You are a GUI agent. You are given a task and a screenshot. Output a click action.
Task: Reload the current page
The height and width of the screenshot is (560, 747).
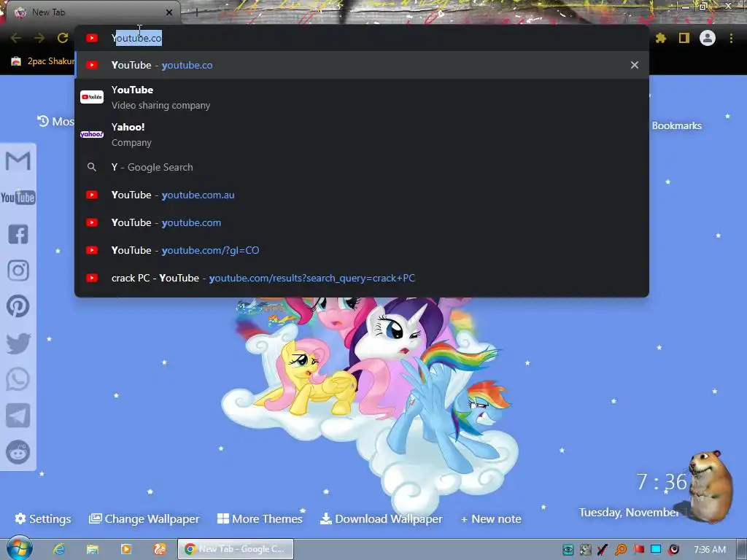point(63,38)
